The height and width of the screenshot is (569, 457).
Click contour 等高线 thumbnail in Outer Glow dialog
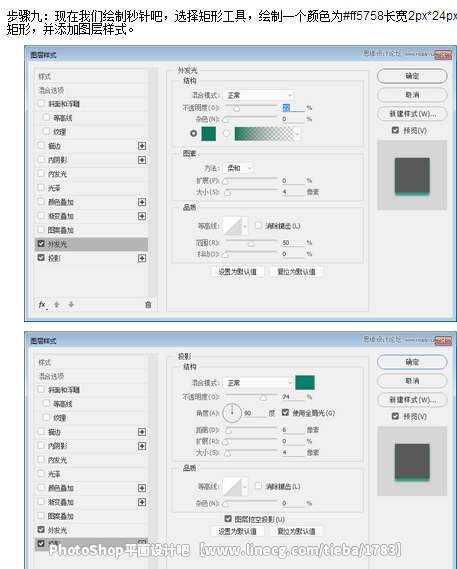(x=232, y=226)
